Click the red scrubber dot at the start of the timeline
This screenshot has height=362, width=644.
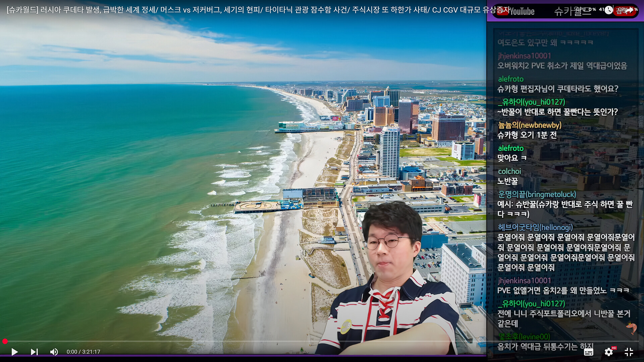pos(5,342)
